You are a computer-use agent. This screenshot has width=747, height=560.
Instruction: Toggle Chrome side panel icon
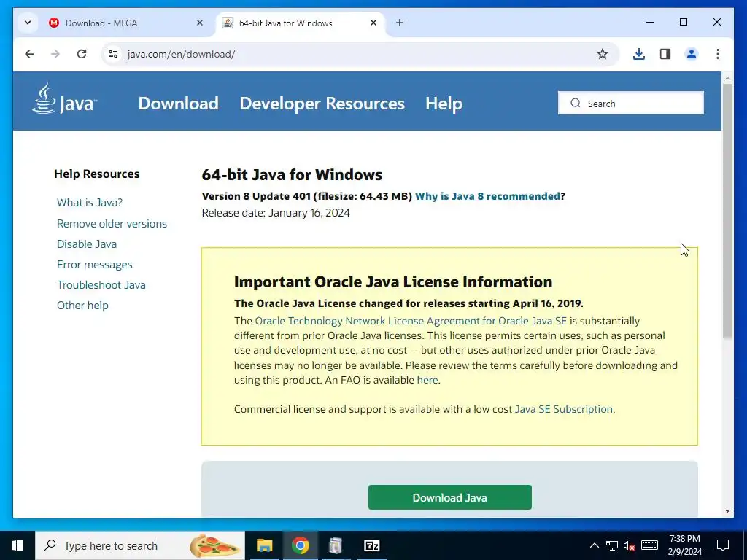pos(665,54)
